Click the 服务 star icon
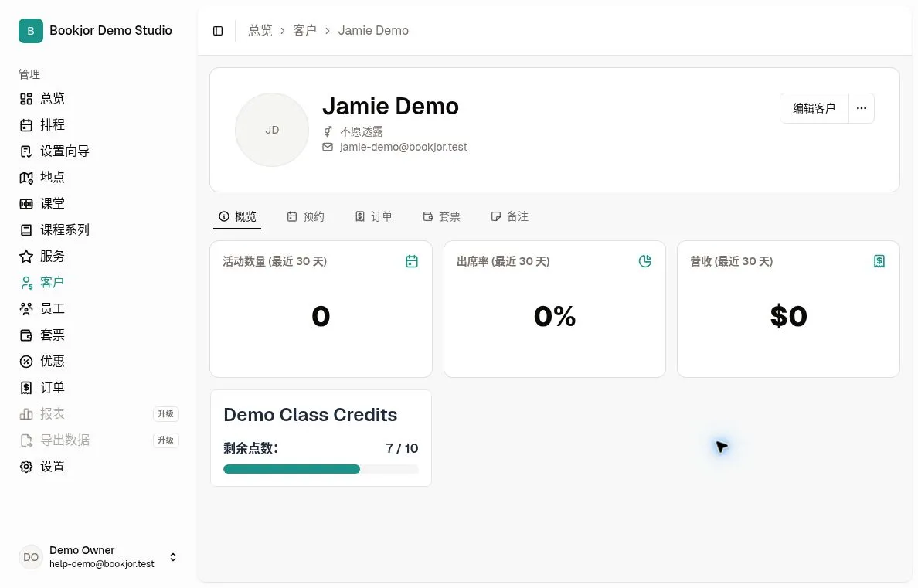 coord(26,257)
